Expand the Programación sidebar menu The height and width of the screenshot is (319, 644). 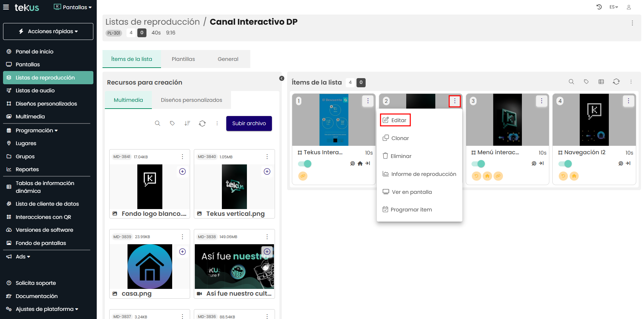click(x=37, y=131)
